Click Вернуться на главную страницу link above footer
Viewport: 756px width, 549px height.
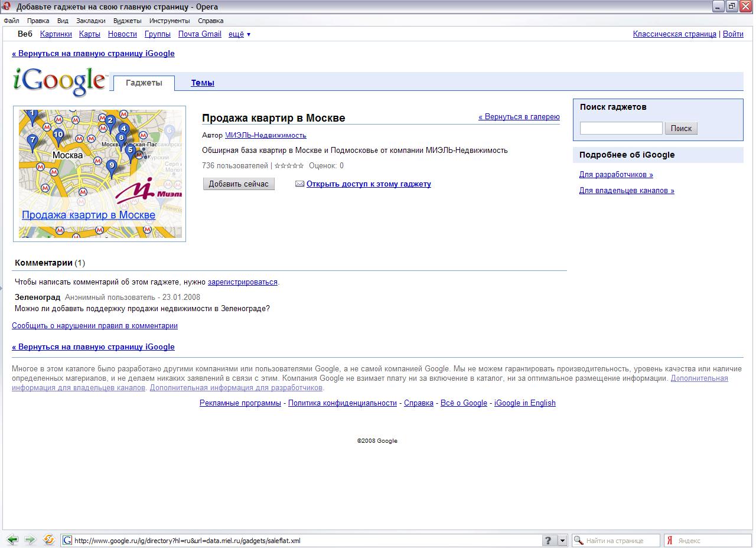(93, 347)
